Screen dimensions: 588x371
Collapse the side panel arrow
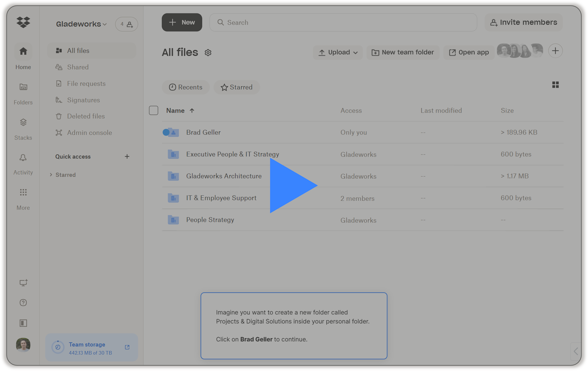tap(576, 351)
